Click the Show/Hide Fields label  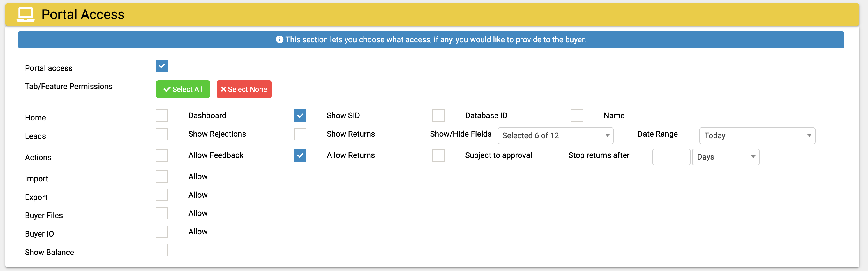[x=461, y=134]
